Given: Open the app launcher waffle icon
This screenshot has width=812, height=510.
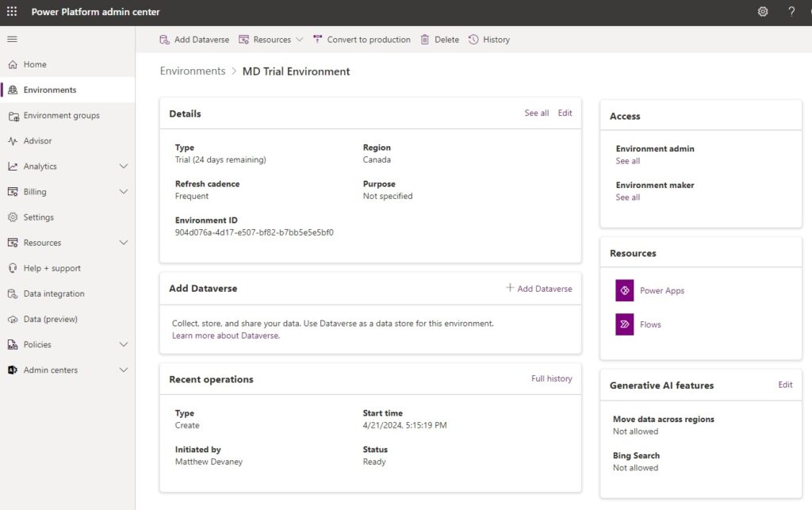Looking at the screenshot, I should pyautogui.click(x=12, y=11).
